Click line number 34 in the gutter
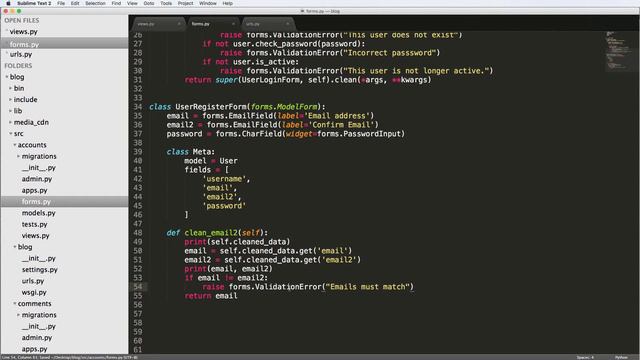 pyautogui.click(x=138, y=107)
